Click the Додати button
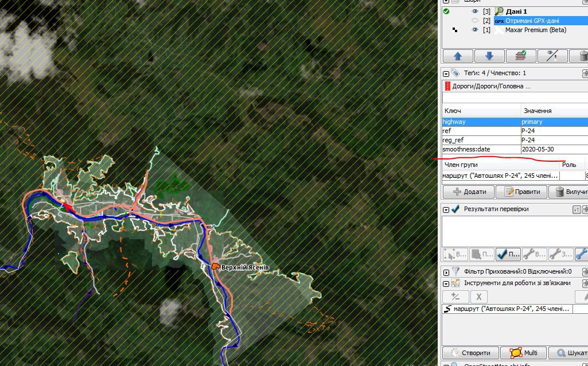588x366 pixels. 469,192
